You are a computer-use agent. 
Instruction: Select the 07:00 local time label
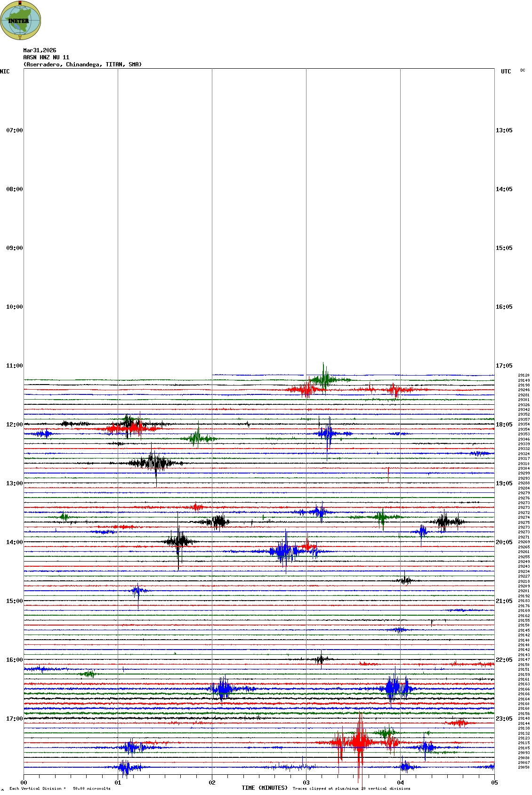tap(14, 130)
